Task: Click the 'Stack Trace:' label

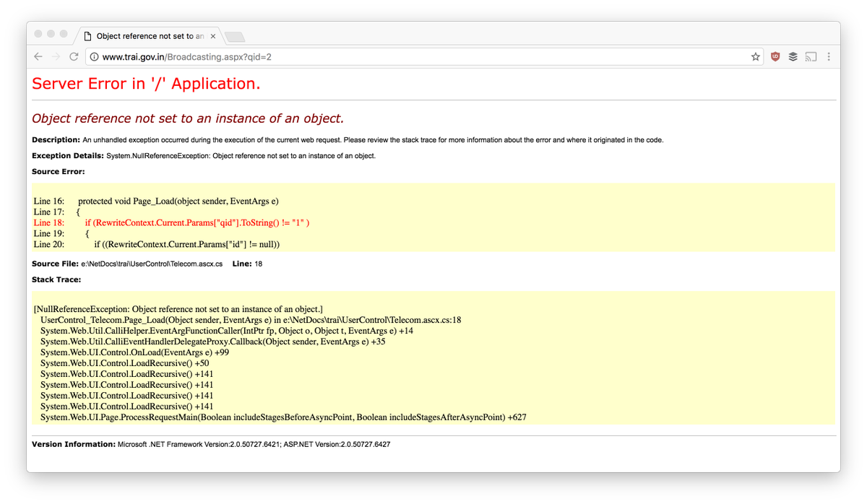Action: tap(56, 279)
